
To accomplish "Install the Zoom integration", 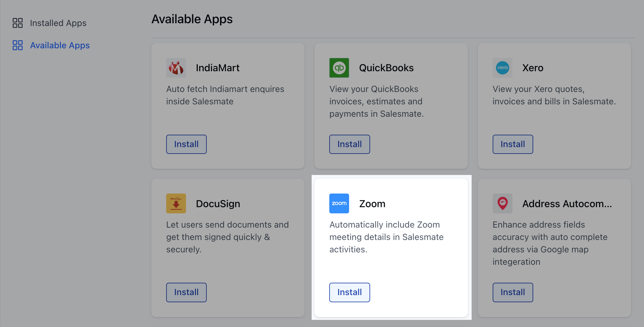I will click(x=350, y=292).
